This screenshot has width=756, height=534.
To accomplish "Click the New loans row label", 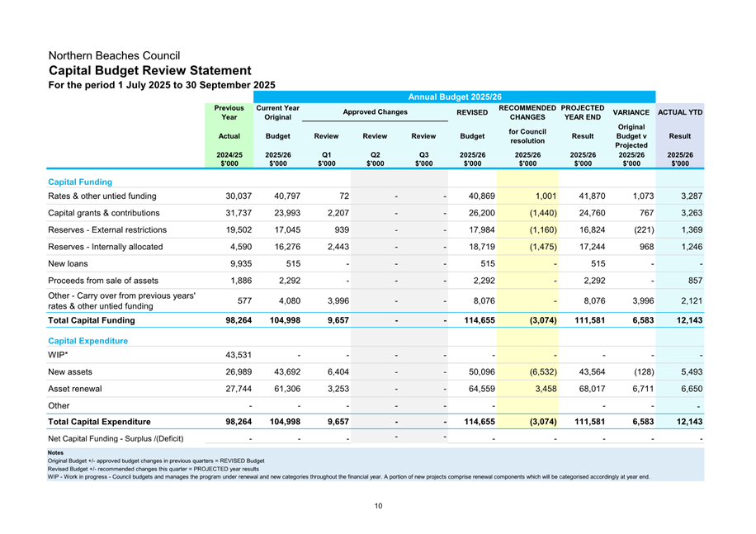I will (71, 263).
